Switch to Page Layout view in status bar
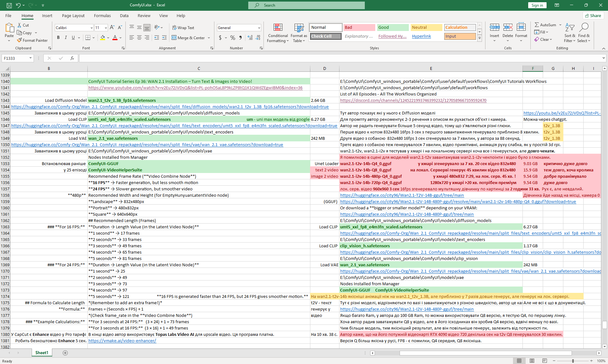 (x=532, y=361)
